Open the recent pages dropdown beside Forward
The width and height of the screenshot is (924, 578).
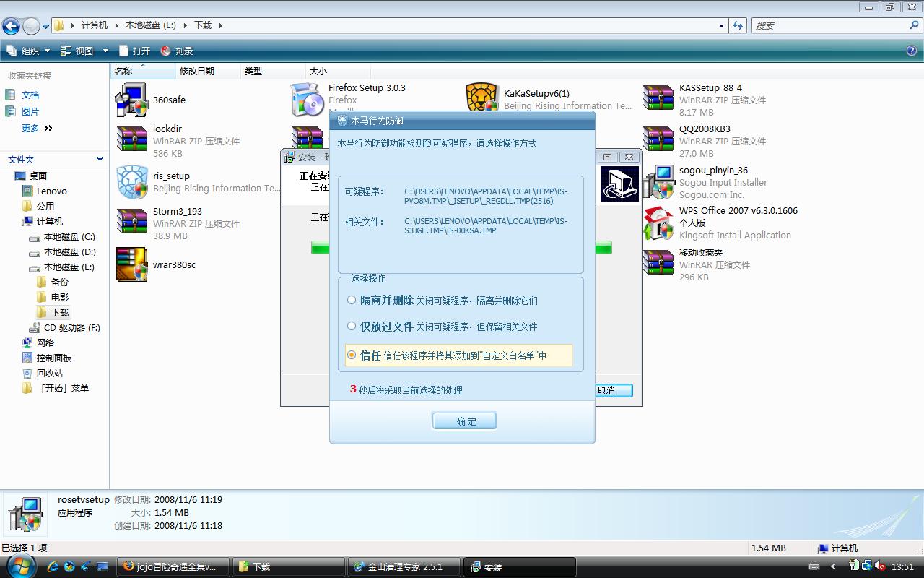46,27
